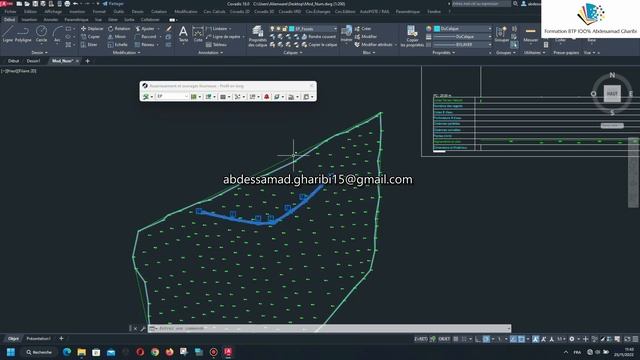This screenshot has height=360, width=640.
Task: Toggle the layer lock icon
Action: [x=284, y=29]
